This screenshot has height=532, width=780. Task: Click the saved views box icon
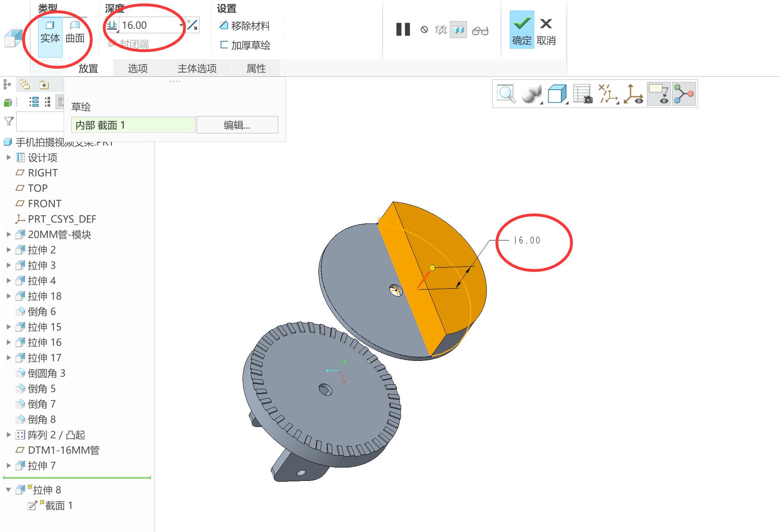pos(557,94)
